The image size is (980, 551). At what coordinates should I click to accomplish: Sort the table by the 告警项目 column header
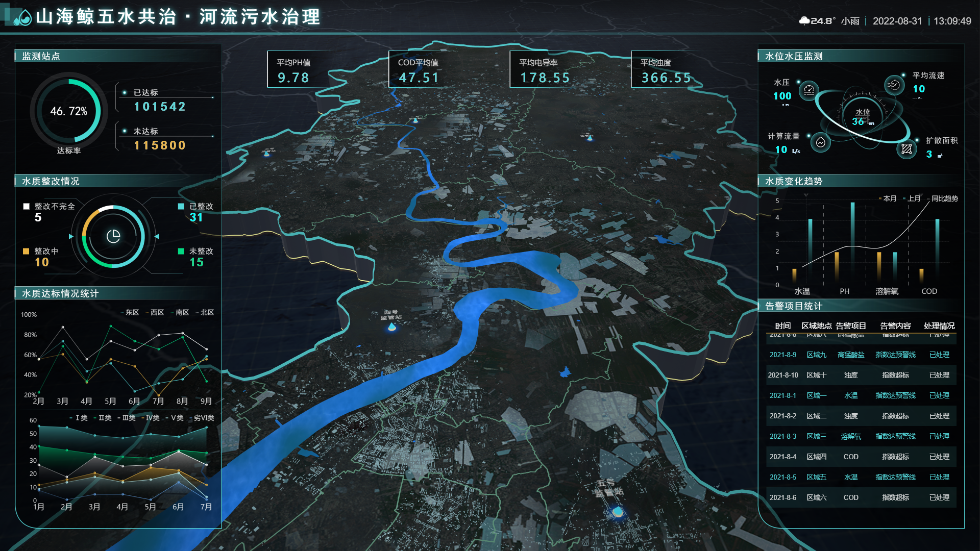(851, 326)
